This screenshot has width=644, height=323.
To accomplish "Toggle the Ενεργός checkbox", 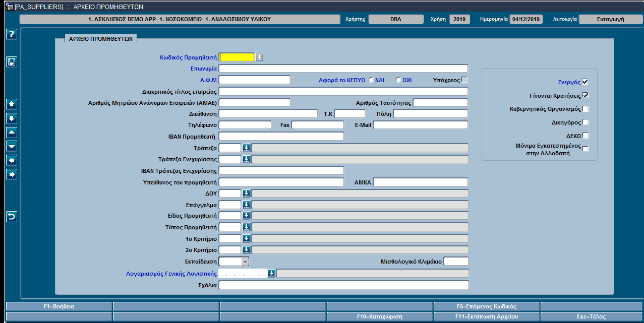I will (585, 82).
